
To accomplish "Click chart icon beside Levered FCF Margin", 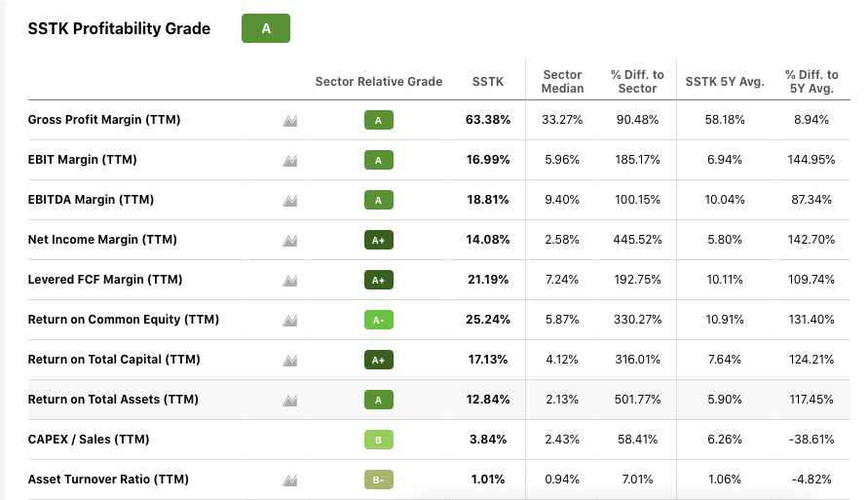I will click(289, 280).
